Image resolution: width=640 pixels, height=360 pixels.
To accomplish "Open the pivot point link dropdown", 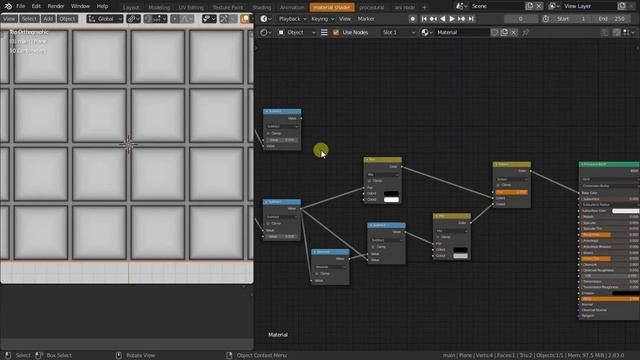I will pos(133,19).
